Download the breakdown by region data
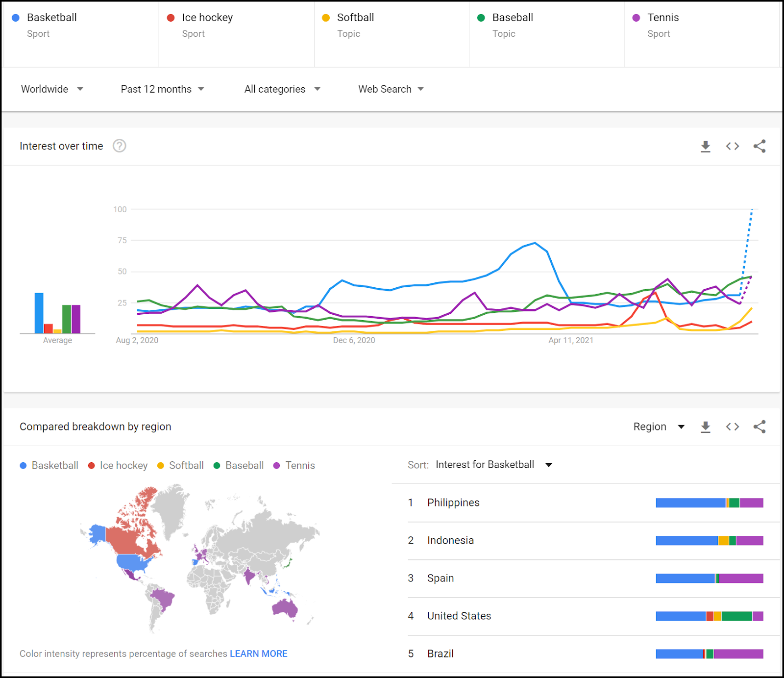This screenshot has height=678, width=784. pos(705,427)
